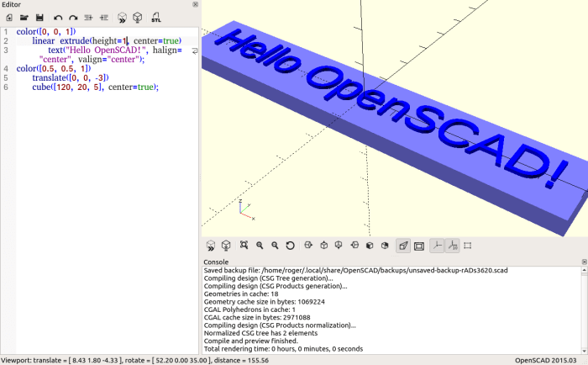
Task: Click 'Compile and preview finished.' line
Action: click(x=251, y=341)
